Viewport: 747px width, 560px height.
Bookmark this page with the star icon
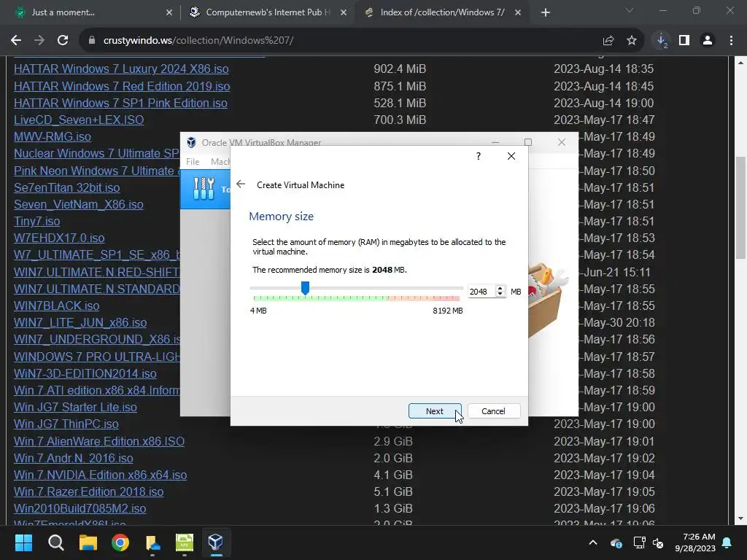pyautogui.click(x=632, y=41)
